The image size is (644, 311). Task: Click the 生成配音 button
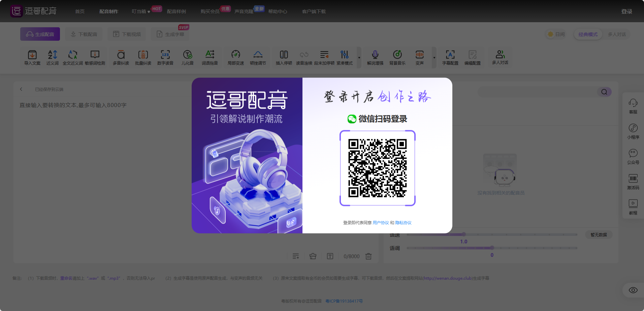(40, 34)
